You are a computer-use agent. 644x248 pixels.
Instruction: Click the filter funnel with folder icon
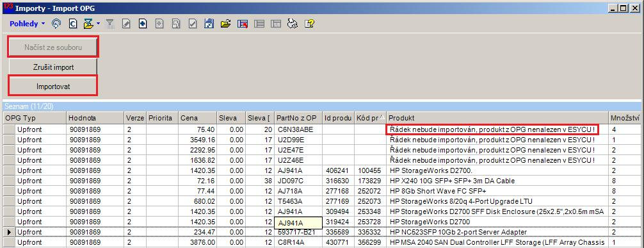pos(88,24)
